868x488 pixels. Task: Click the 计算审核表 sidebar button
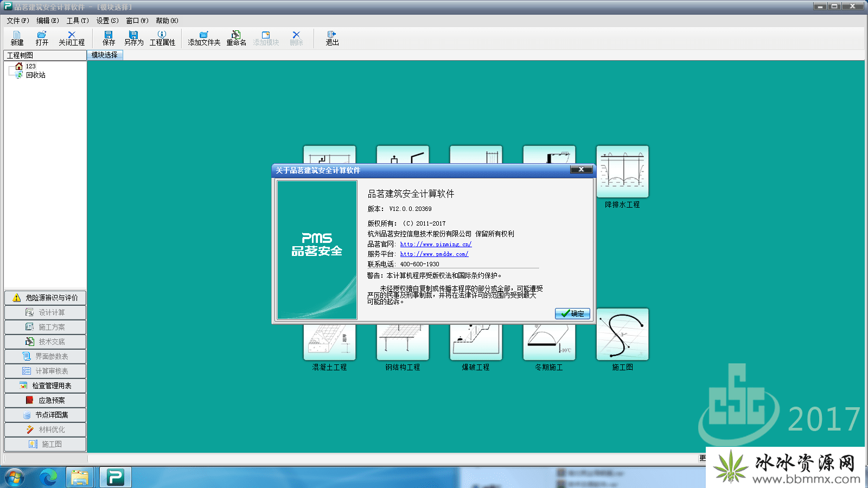(45, 371)
